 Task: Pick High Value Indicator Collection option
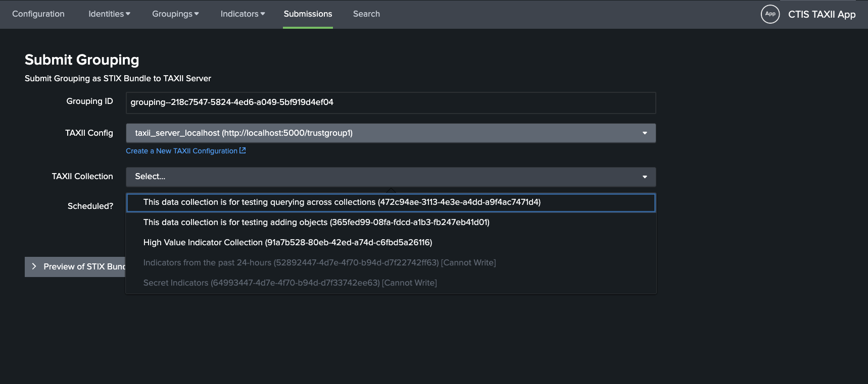(x=287, y=243)
